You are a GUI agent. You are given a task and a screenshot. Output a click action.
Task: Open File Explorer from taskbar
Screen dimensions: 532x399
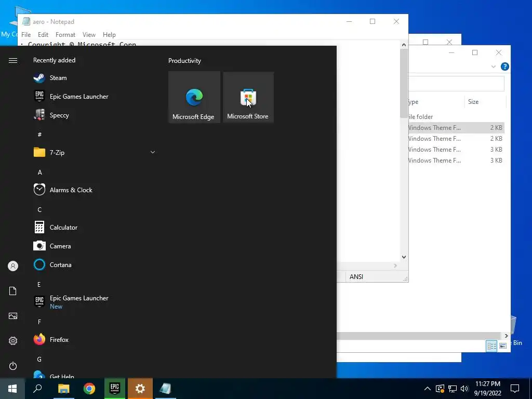coord(63,389)
